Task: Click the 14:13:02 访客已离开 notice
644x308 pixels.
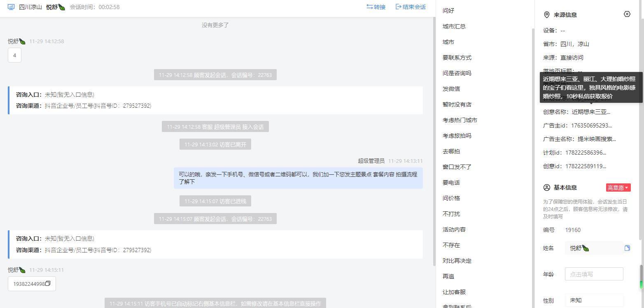Action: (215, 144)
